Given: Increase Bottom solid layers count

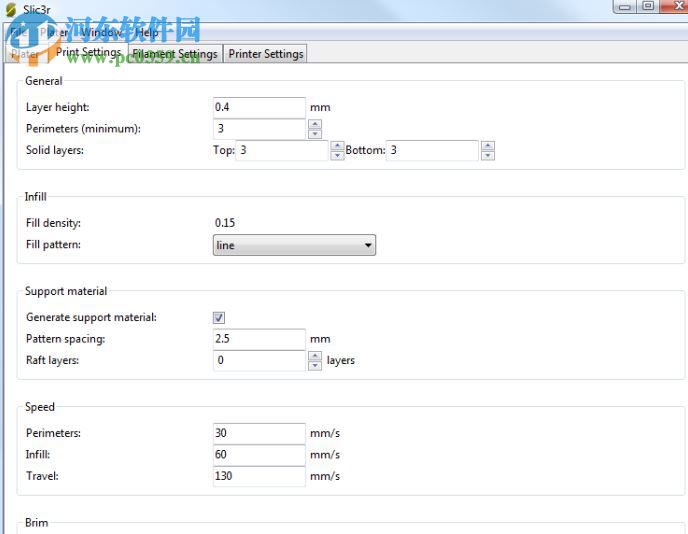Looking at the screenshot, I should pos(488,146).
